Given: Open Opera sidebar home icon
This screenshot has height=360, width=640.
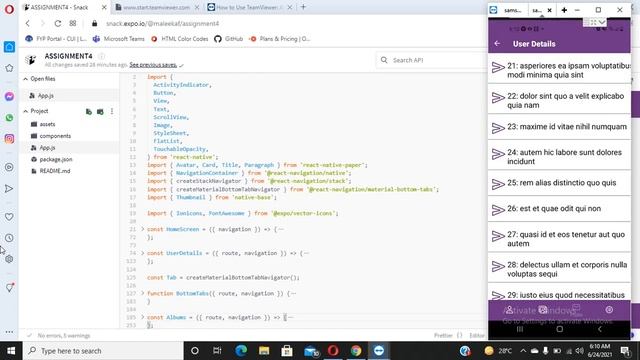Looking at the screenshot, I should coord(9,47).
